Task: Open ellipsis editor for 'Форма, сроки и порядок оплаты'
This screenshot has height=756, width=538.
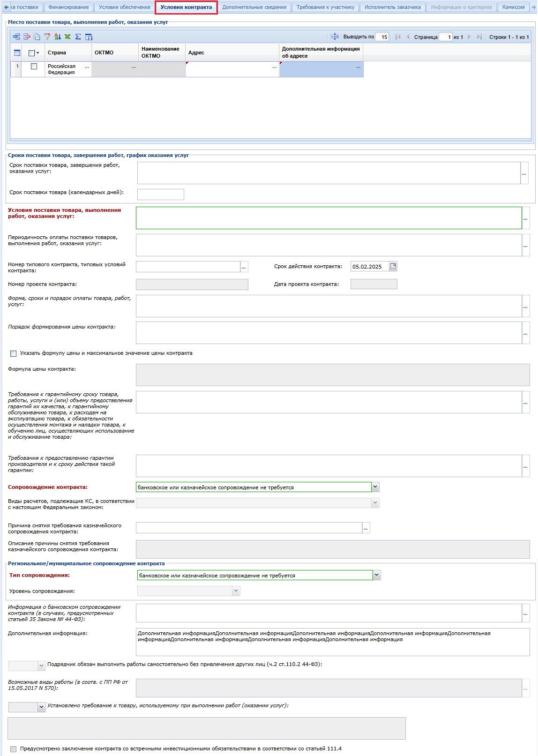Action: click(x=525, y=306)
